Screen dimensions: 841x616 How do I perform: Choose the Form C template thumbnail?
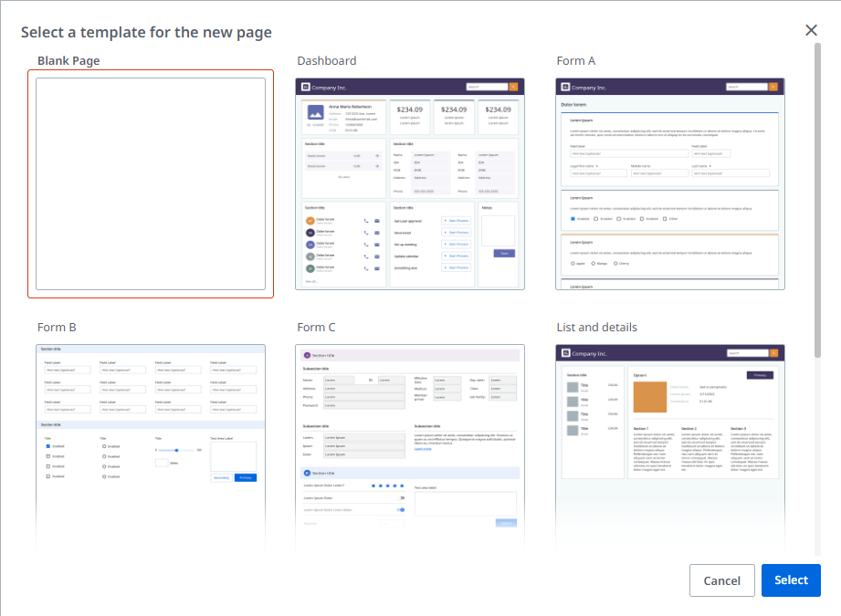[410, 449]
